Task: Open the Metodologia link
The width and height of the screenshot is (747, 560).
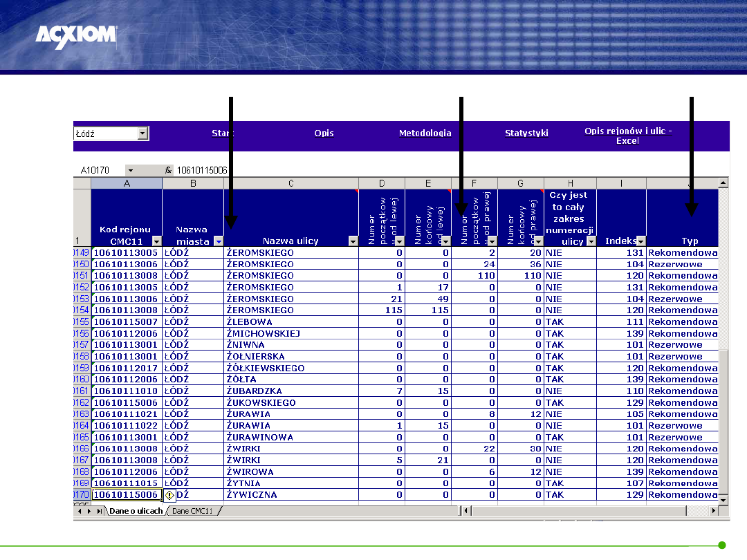Action: coord(425,133)
